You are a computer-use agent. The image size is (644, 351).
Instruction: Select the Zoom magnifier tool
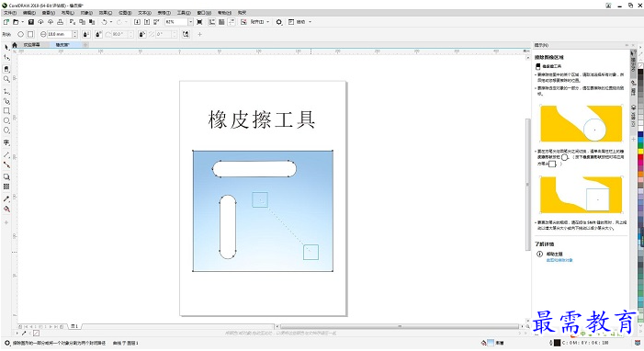click(6, 79)
